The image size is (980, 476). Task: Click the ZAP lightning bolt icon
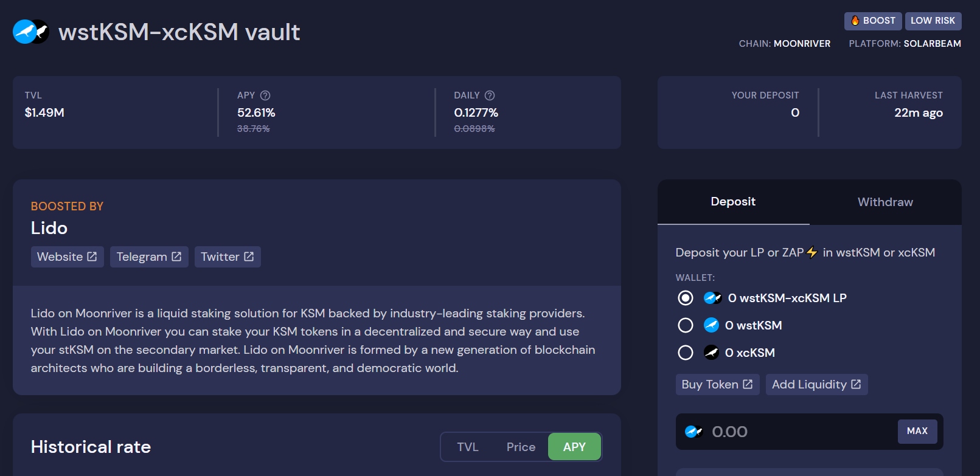coord(812,252)
